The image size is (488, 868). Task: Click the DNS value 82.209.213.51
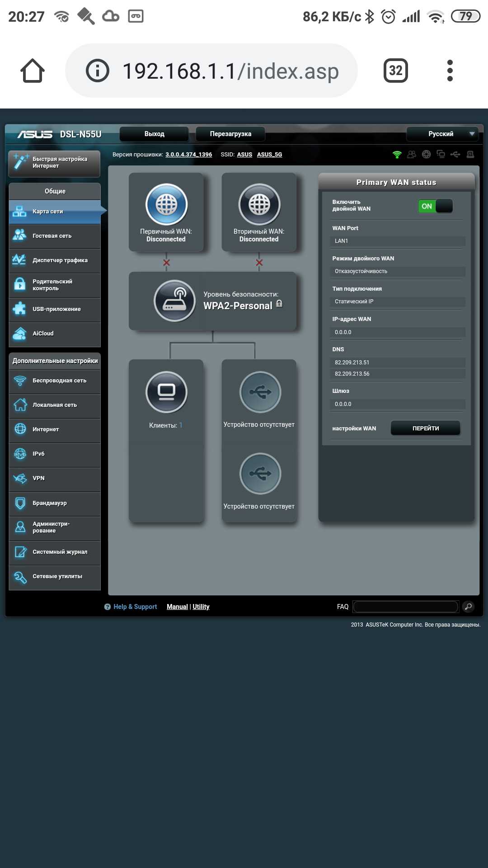tap(398, 363)
